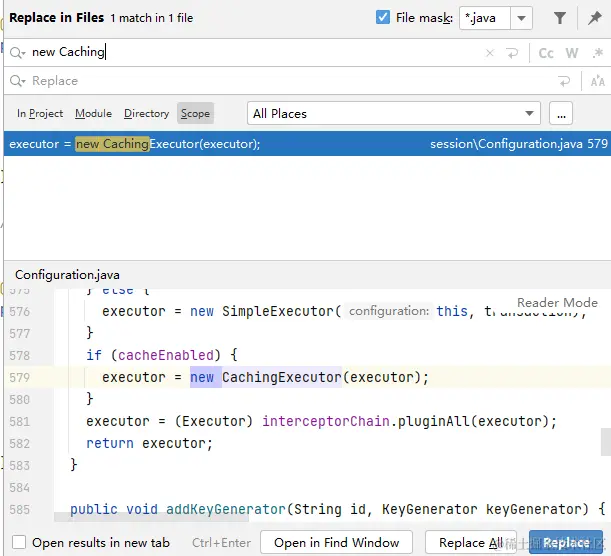The image size is (611, 556).
Task: Click the scope browse ellipsis button
Action: 561,113
